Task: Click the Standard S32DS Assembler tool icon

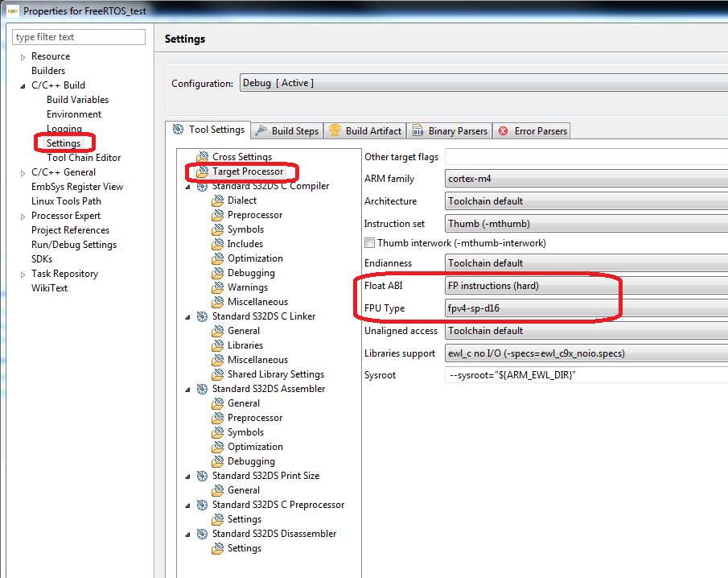Action: coord(202,389)
